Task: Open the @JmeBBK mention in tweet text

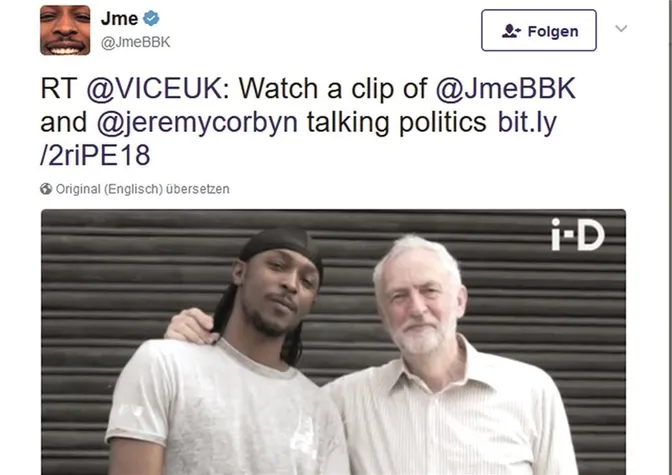Action: coord(506,89)
